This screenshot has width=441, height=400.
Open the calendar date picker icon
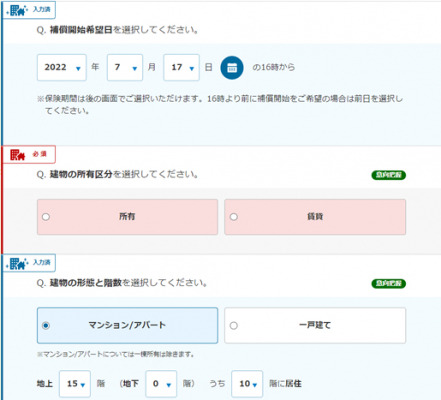click(x=232, y=68)
